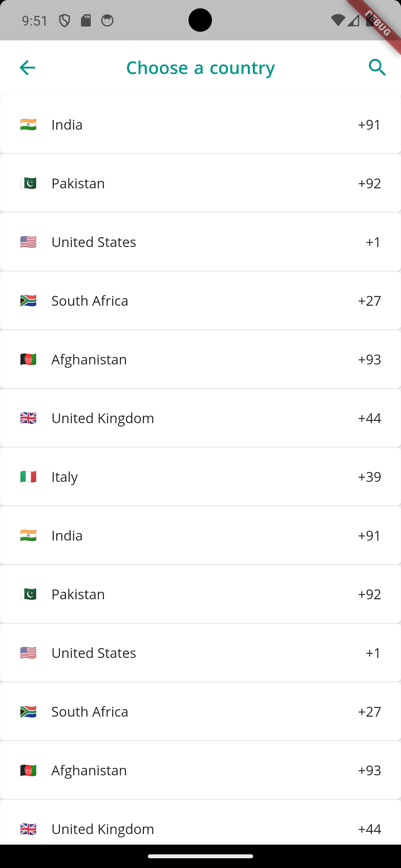401x868 pixels.
Task: Tap the first +27 dial code
Action: coord(369,300)
